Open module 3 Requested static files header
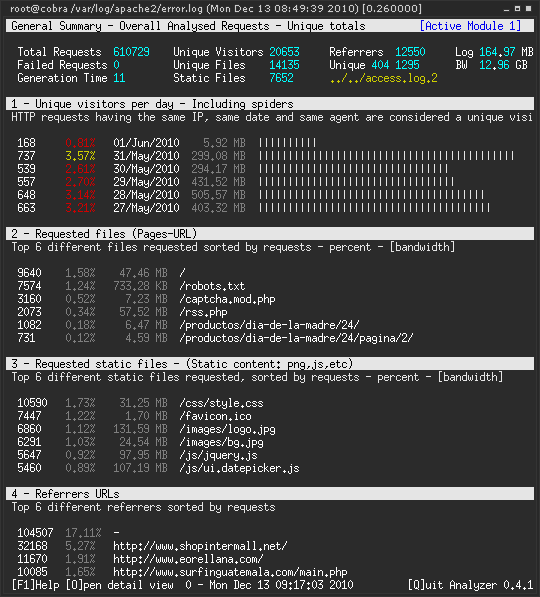Image resolution: width=540 pixels, height=597 pixels. [270, 364]
